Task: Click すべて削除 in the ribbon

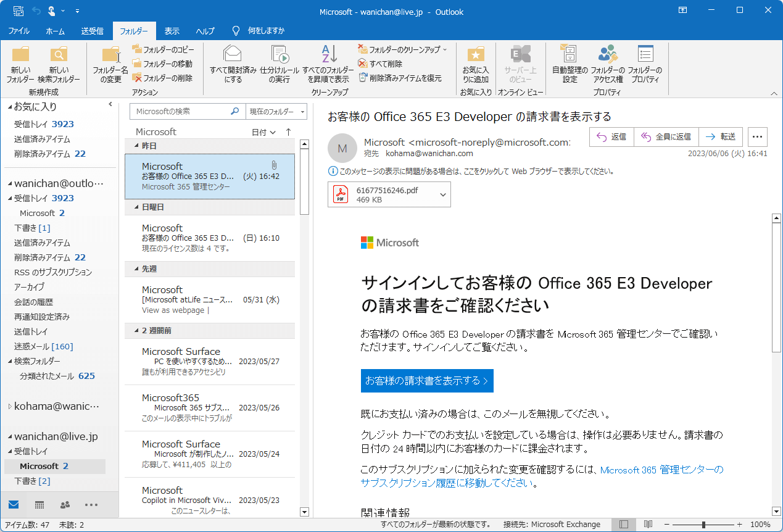Action: (x=380, y=64)
